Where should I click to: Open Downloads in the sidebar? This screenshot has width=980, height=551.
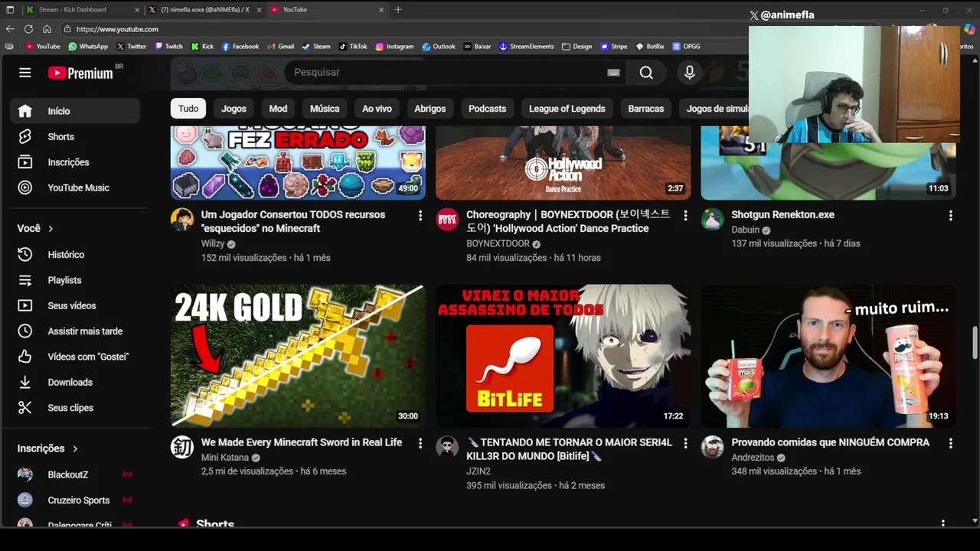pos(75,382)
